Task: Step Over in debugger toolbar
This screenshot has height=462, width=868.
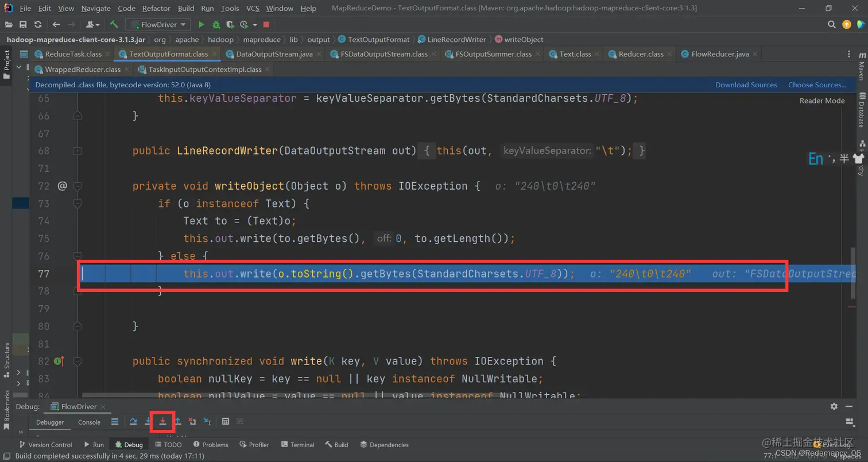Action: coord(133,422)
